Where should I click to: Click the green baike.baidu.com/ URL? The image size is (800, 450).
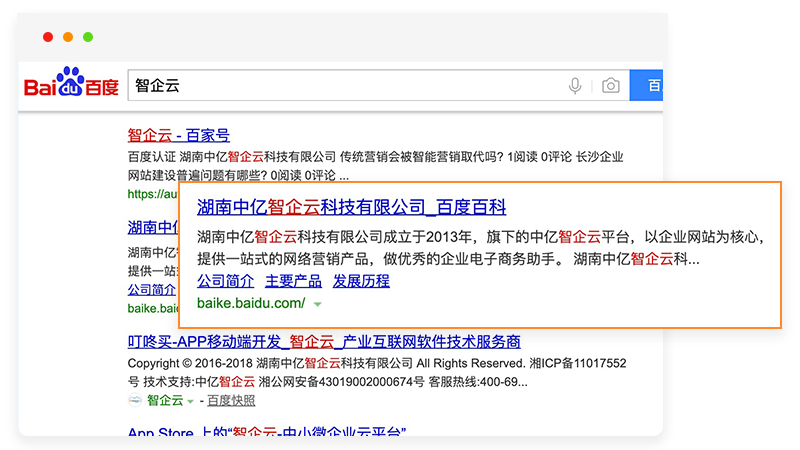pos(251,303)
